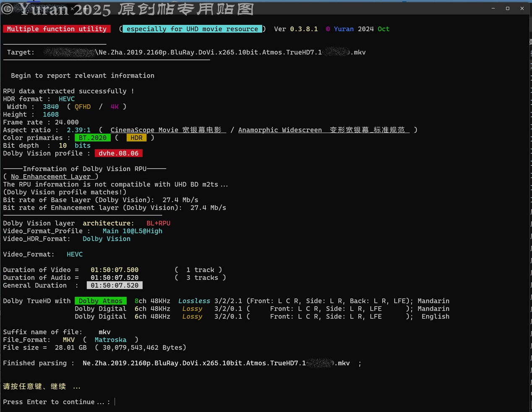Click the yellow 'MKV' file format value

click(69, 340)
